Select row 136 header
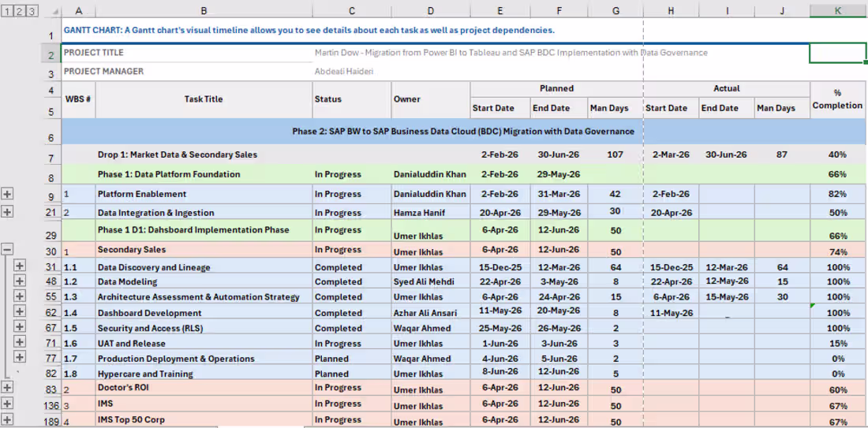868x428 pixels. (x=51, y=404)
